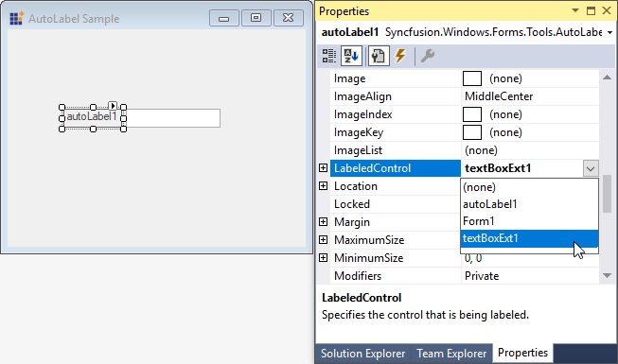This screenshot has width=618, height=364.
Task: Click the Private value of Modifiers
Action: pos(482,276)
